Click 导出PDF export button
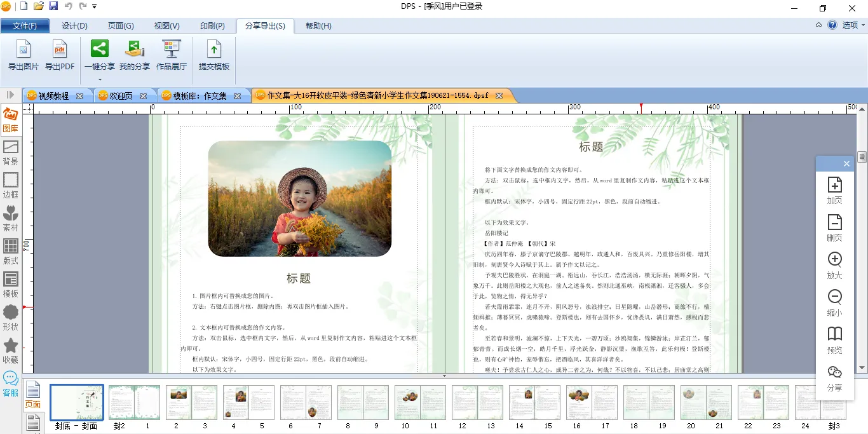Image resolution: width=868 pixels, height=434 pixels. tap(60, 55)
